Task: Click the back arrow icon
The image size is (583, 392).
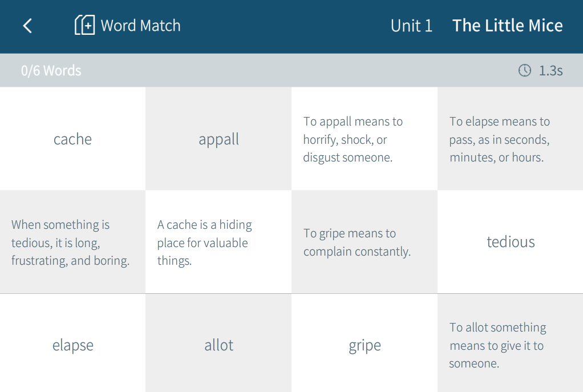Action: click(x=27, y=26)
